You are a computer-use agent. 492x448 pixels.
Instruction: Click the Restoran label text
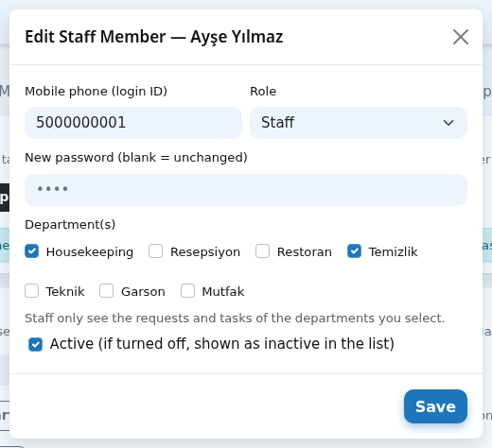point(305,252)
